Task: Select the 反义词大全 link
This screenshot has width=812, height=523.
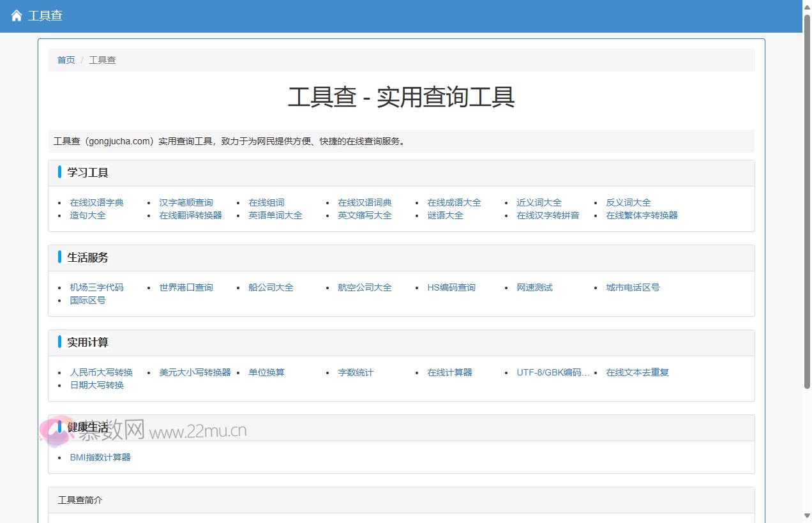Action: [x=628, y=202]
